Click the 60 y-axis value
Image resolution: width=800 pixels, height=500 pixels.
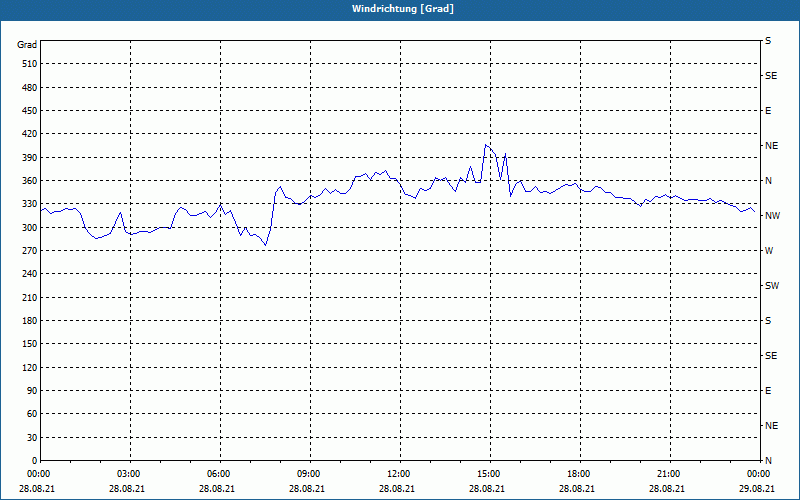(x=32, y=414)
